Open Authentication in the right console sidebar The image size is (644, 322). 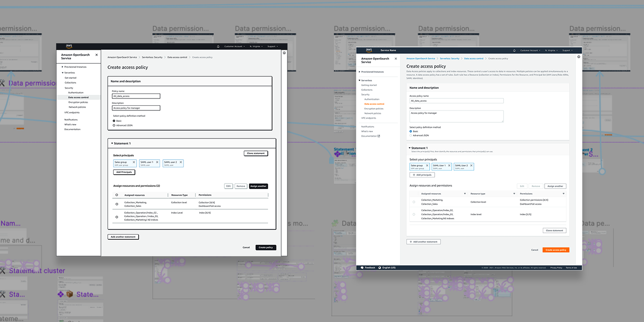tap(372, 99)
